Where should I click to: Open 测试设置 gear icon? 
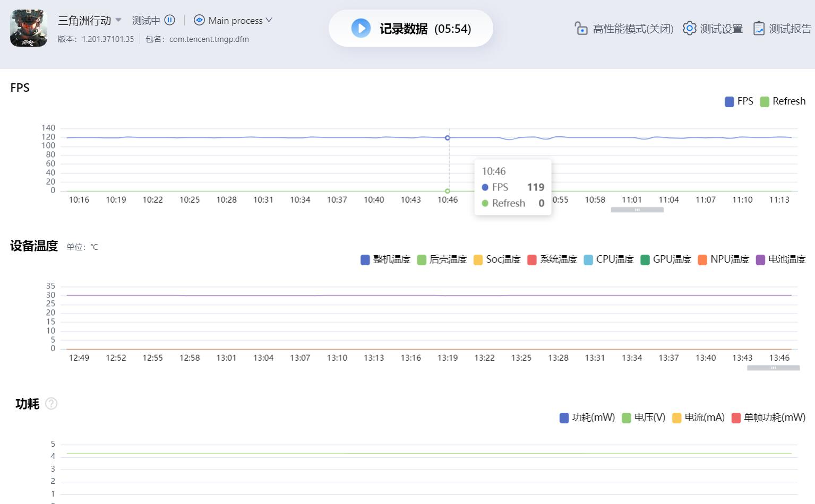pos(689,28)
